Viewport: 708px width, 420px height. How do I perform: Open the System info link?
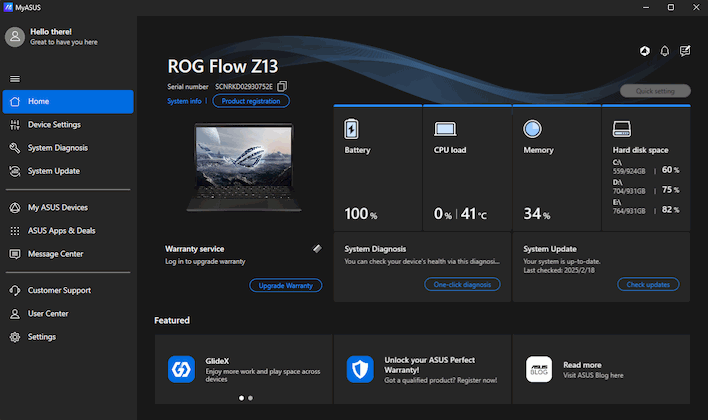pyautogui.click(x=184, y=101)
